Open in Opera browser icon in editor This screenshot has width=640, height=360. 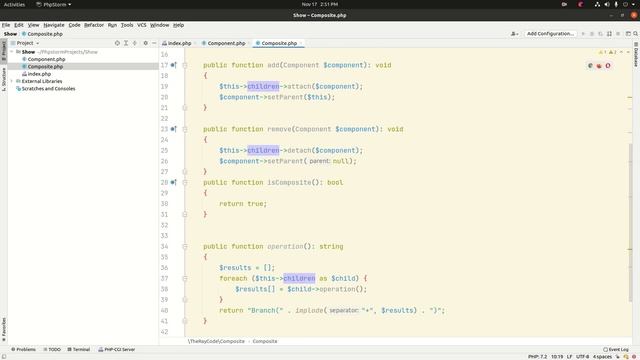608,65
